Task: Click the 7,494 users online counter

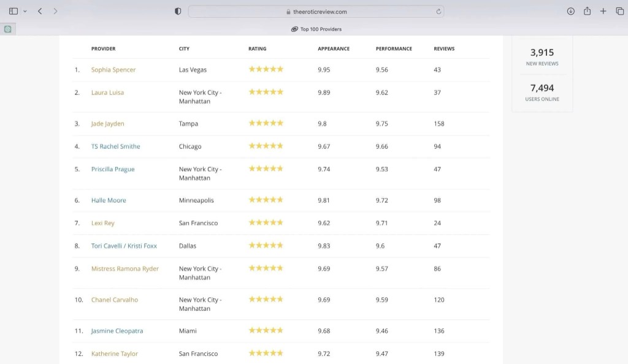Action: point(542,92)
